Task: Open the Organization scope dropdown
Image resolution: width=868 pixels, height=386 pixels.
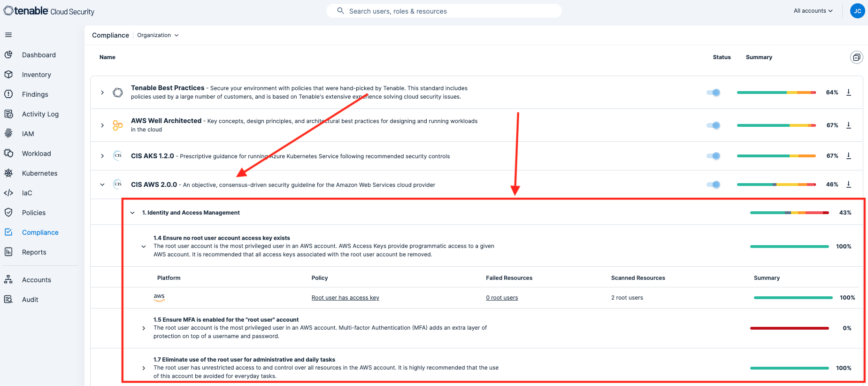Action: point(158,35)
